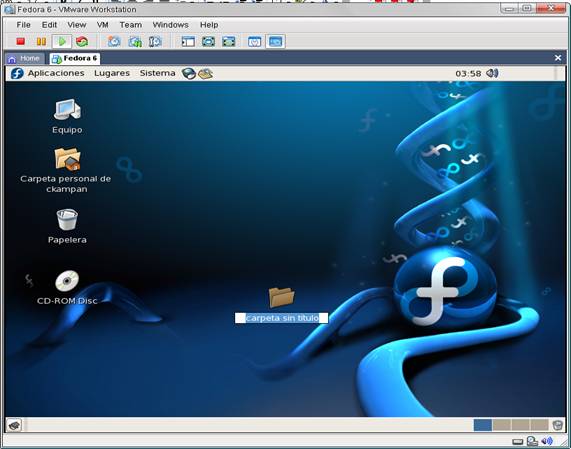Click the VMware network adapter status icon
Image resolution: width=571 pixels, height=449 pixels.
532,441
